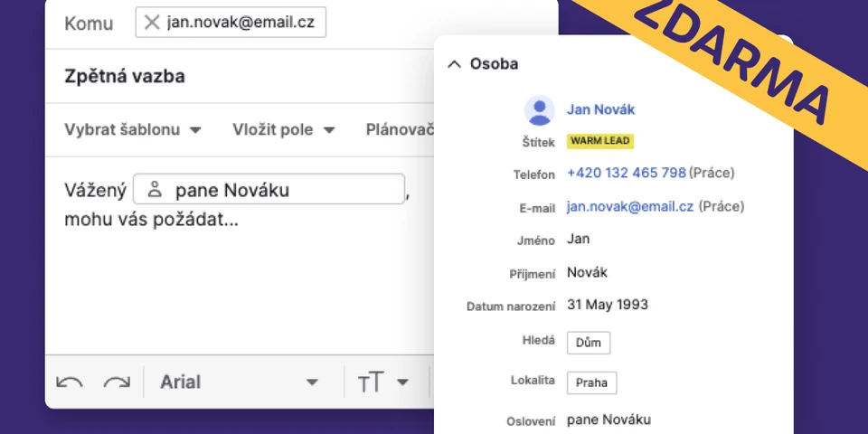
Task: Open the Vybrat šablonu dropdown
Action: point(132,129)
